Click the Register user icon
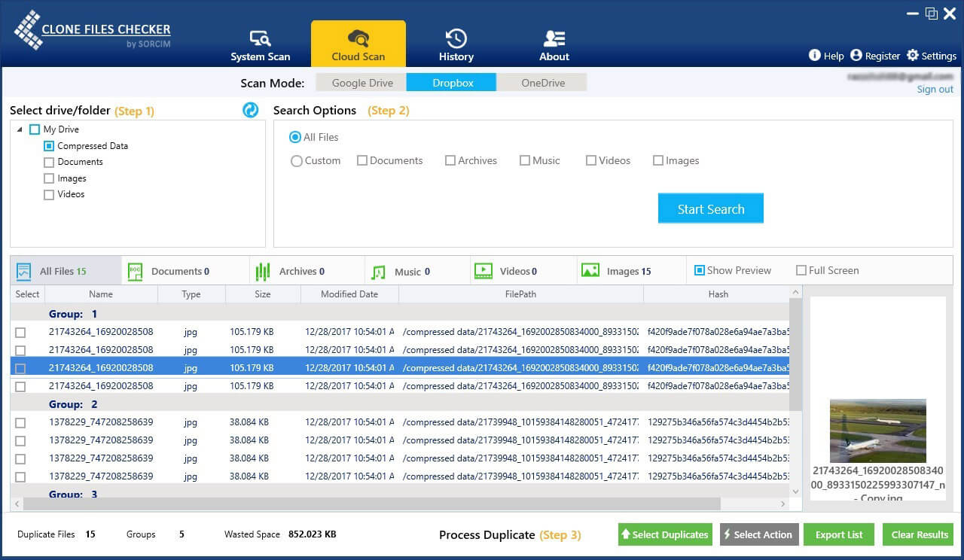 (x=856, y=55)
